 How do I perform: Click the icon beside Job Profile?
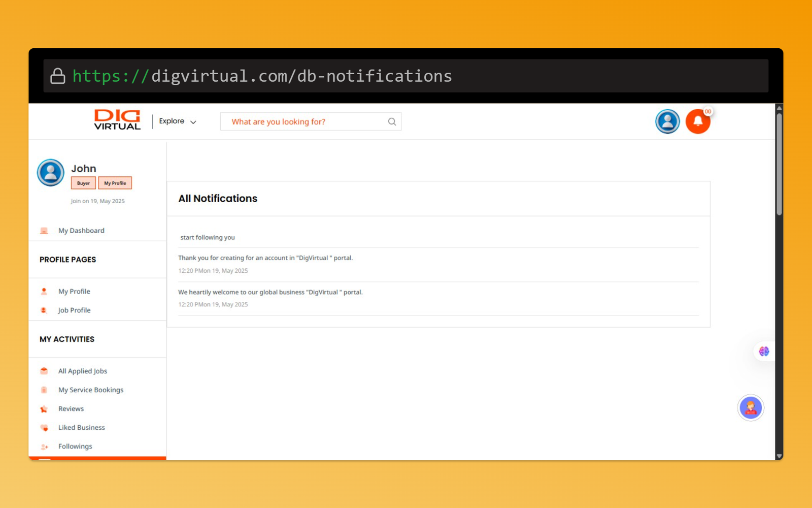coord(44,310)
